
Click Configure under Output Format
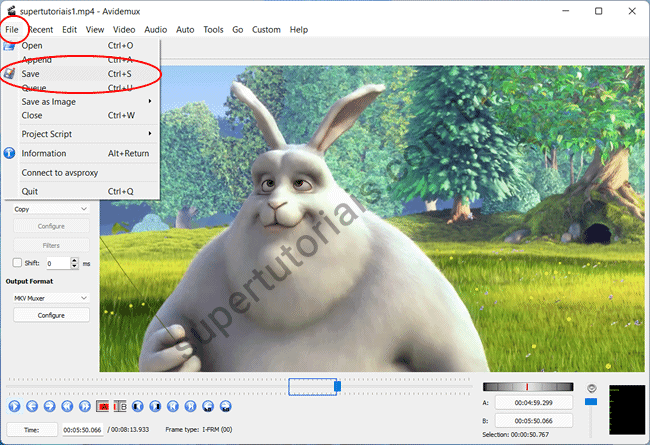pyautogui.click(x=50, y=315)
